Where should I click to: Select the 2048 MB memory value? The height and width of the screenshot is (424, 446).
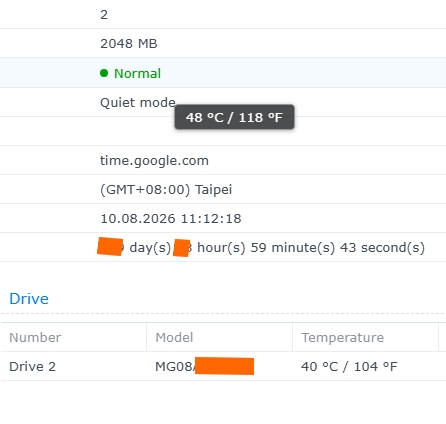(x=129, y=44)
